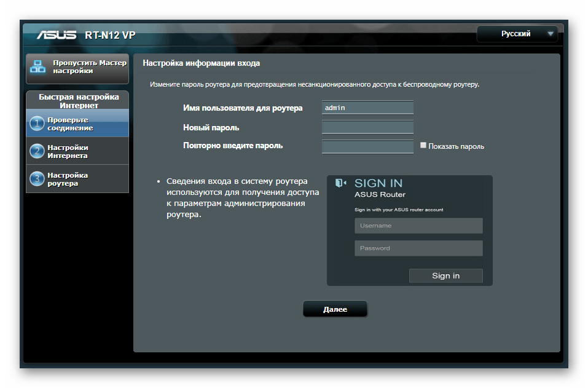Open the Настройка роутера step
588x388 pixels.
pos(77,179)
